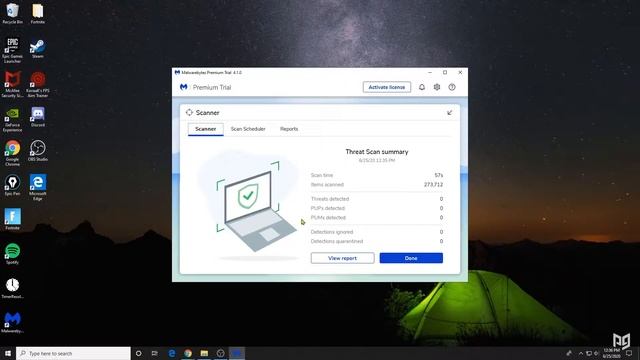Click the active Malwarebytes taskbar button
The image size is (640, 360).
point(237,353)
